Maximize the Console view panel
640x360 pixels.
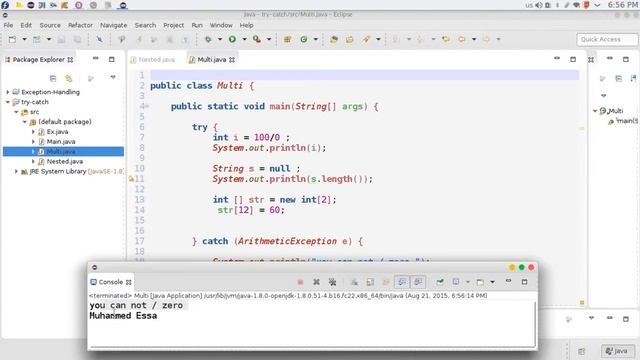click(x=524, y=282)
